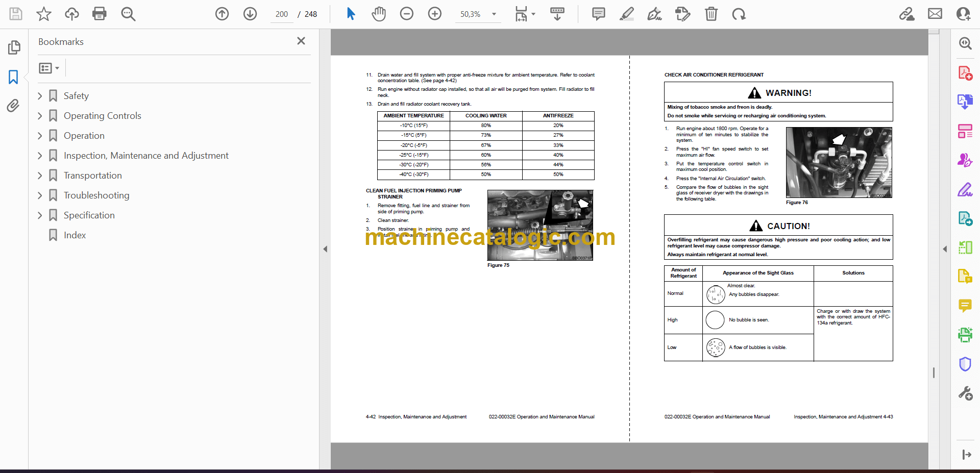Open the sign document tool
The image size is (980, 473).
(654, 14)
